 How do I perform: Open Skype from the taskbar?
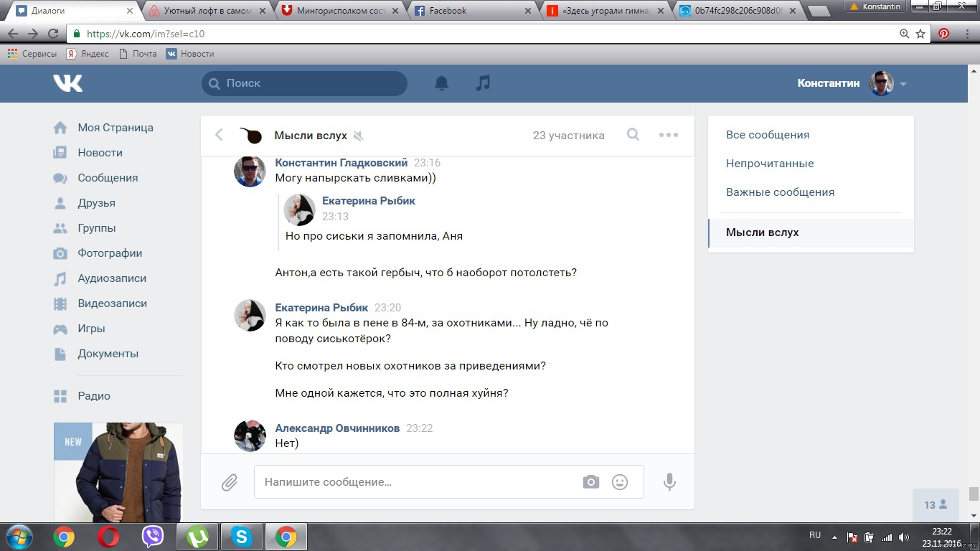pos(242,537)
